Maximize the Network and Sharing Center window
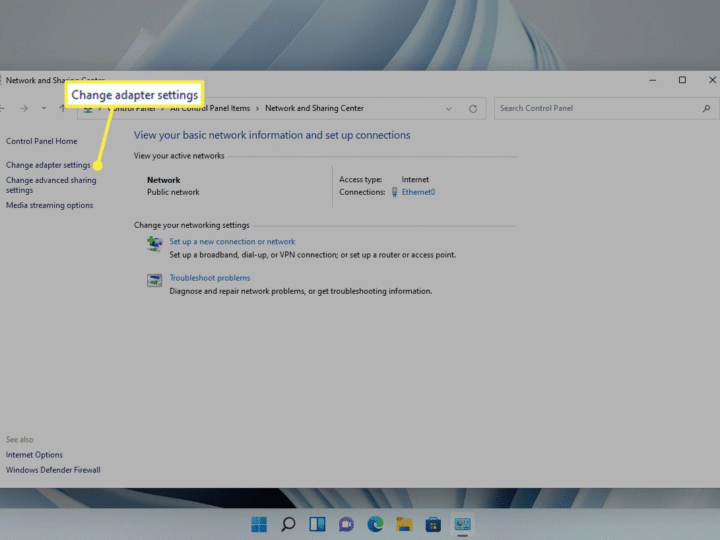 pyautogui.click(x=682, y=80)
